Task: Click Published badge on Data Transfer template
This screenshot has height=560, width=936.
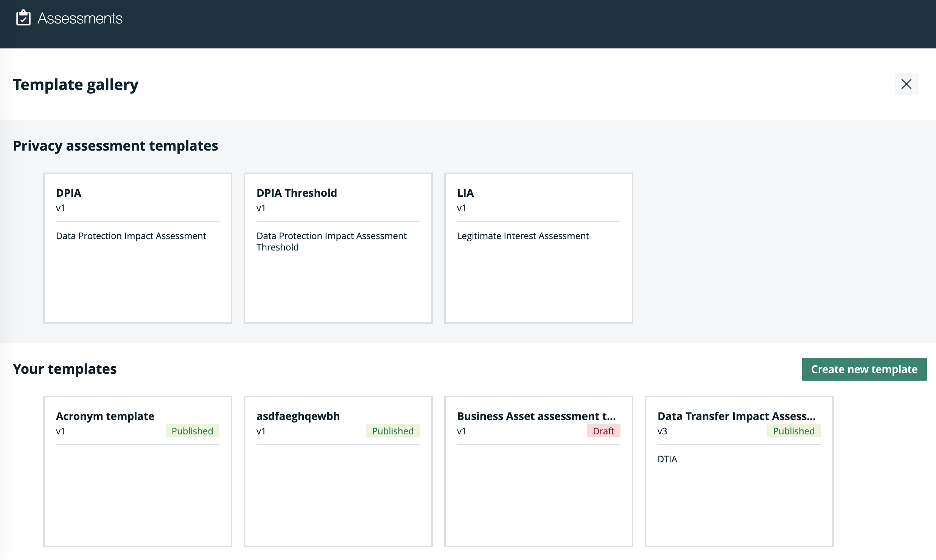Action: click(x=793, y=431)
